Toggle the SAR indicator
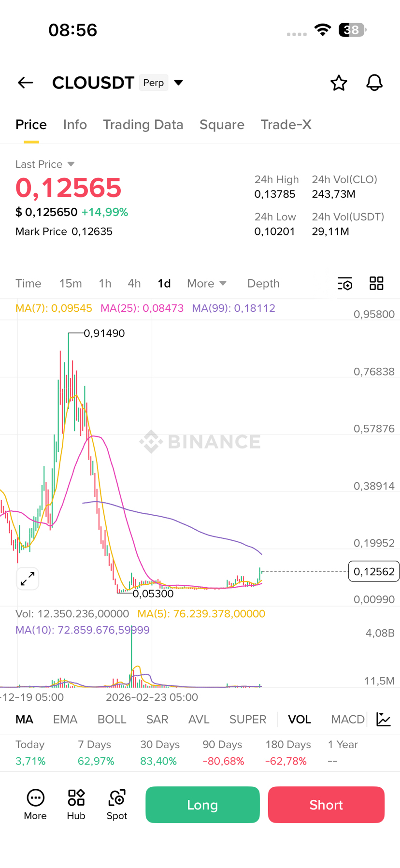This screenshot has width=400, height=868. pos(157,719)
